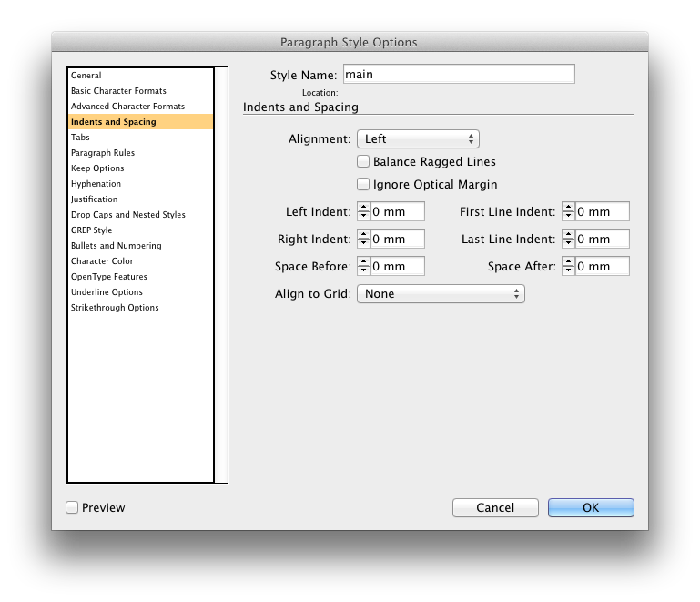Select Indents and Spacing category
The width and height of the screenshot is (700, 602).
click(140, 122)
